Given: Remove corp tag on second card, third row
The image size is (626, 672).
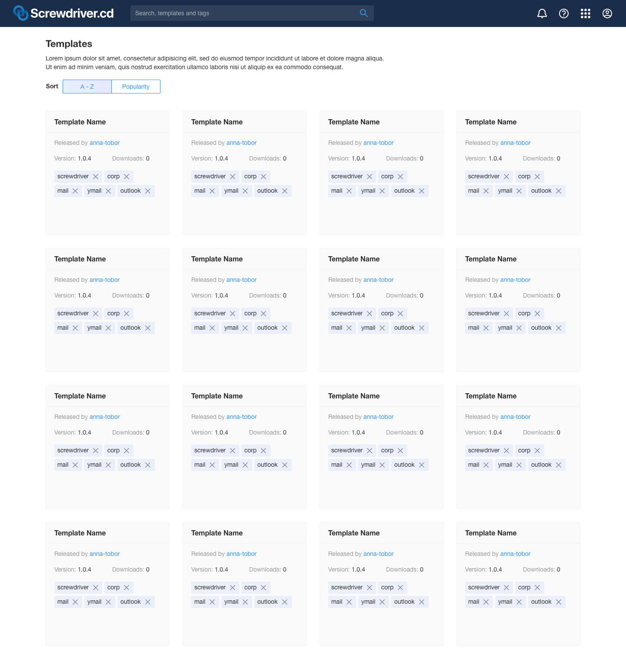Looking at the screenshot, I should (263, 451).
